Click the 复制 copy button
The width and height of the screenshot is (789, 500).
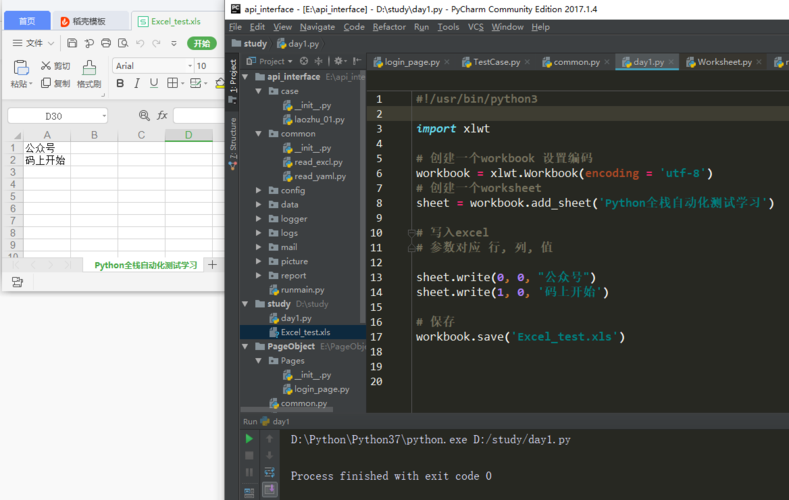(x=55, y=83)
